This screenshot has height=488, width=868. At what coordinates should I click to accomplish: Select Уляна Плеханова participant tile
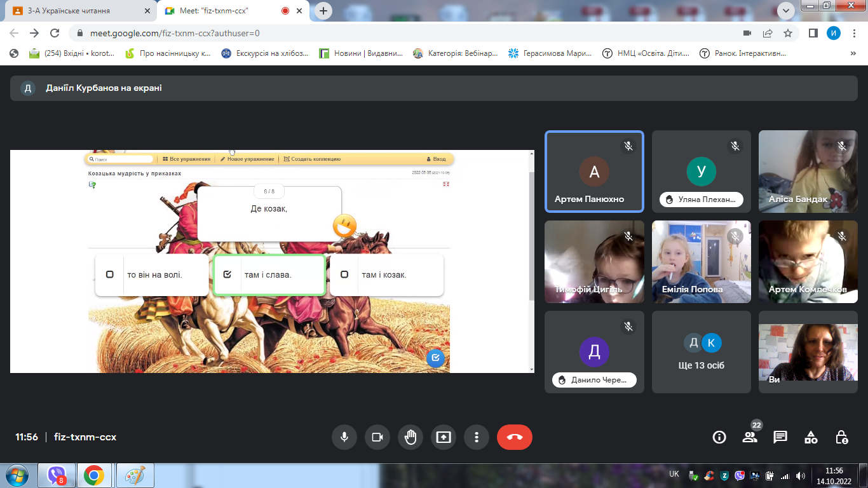[702, 172]
